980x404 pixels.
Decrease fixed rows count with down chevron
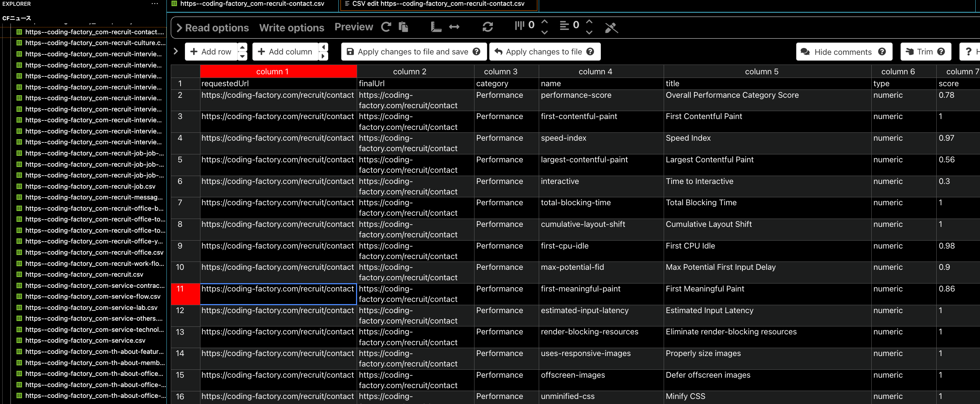(x=589, y=33)
